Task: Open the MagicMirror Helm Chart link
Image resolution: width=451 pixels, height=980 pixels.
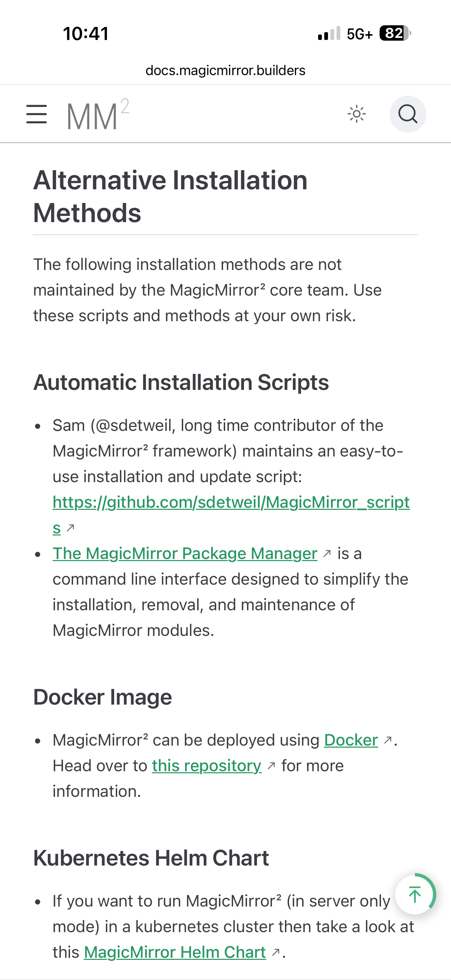Action: 175,952
